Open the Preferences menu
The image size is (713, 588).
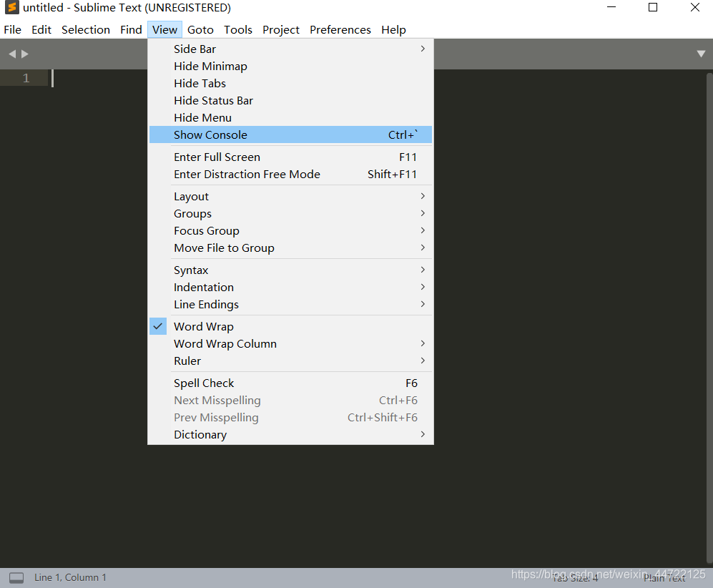tap(340, 29)
